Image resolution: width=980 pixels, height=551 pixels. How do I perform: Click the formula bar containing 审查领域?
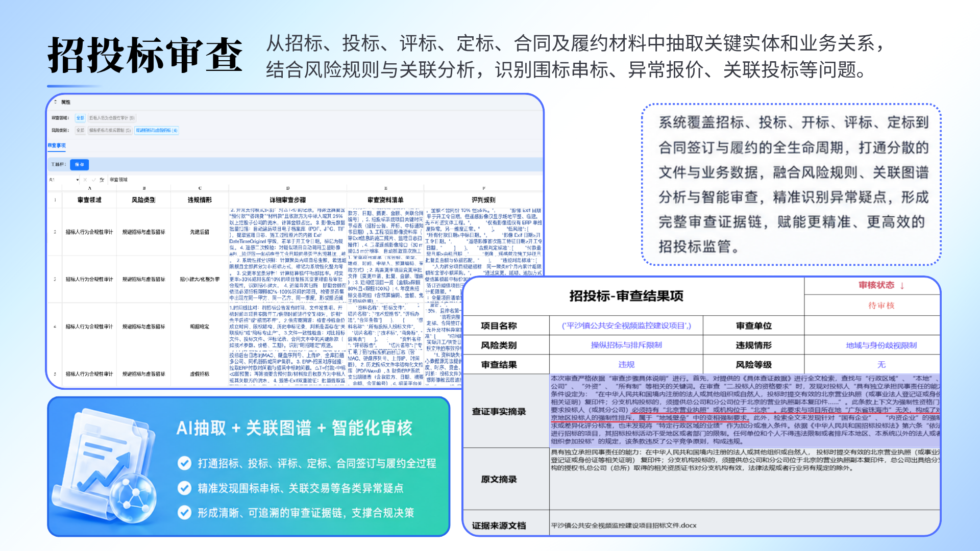(325, 180)
